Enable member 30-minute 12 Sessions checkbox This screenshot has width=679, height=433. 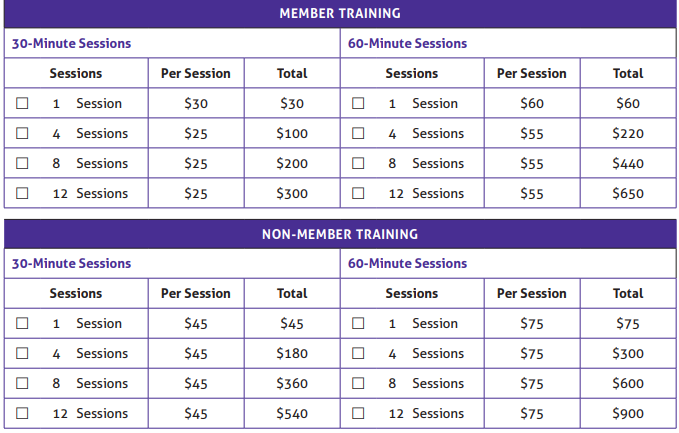[22, 193]
